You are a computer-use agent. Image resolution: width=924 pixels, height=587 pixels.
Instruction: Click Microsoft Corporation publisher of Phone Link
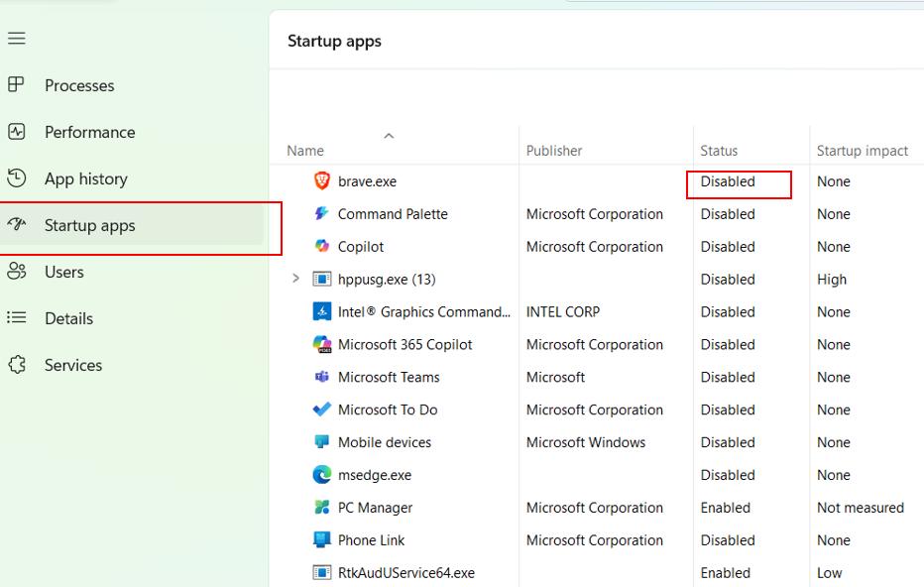click(x=594, y=539)
